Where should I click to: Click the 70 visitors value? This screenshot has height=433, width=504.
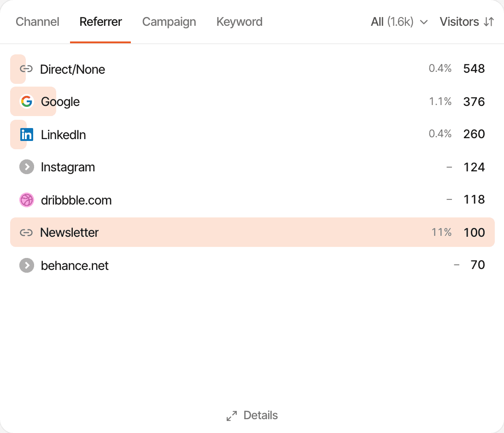click(x=478, y=264)
